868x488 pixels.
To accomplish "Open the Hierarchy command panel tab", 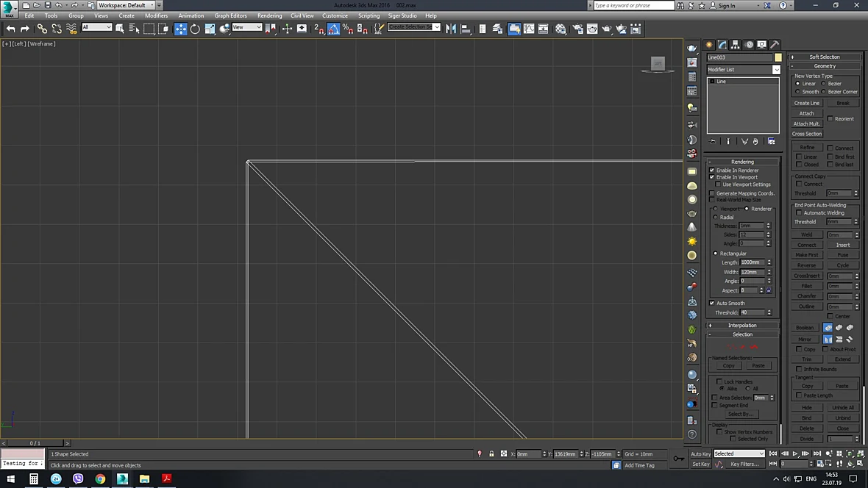I will [735, 45].
